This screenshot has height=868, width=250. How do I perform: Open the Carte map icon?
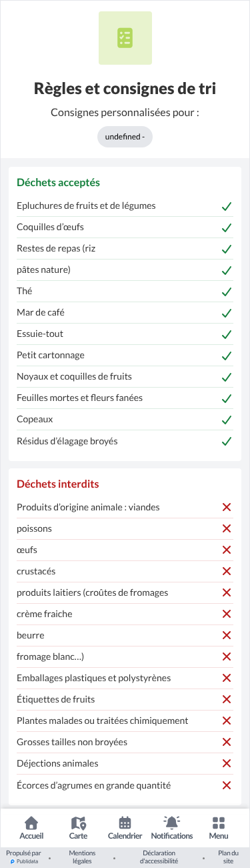tap(78, 823)
